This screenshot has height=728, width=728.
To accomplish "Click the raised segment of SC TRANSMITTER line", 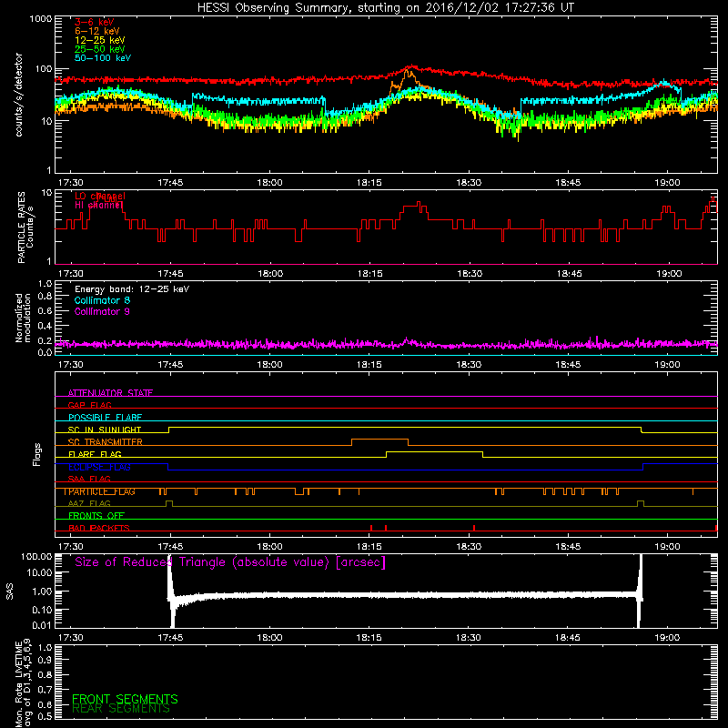I will [x=379, y=440].
